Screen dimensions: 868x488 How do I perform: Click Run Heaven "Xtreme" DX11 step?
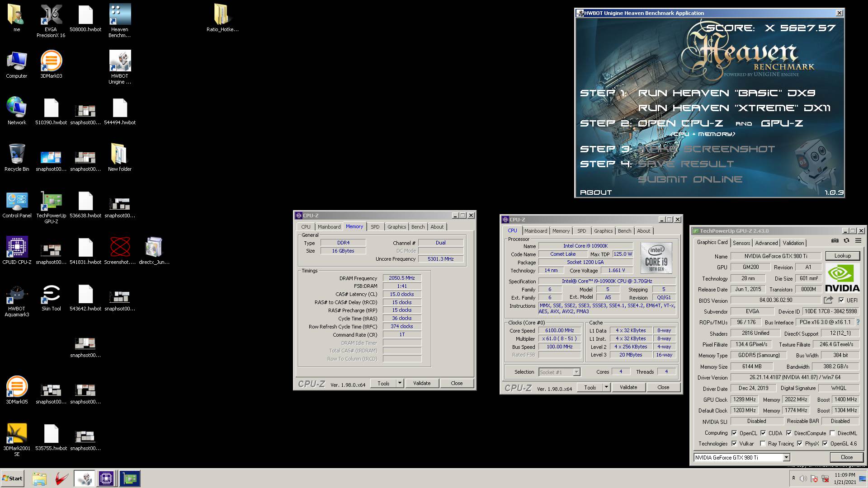click(734, 108)
